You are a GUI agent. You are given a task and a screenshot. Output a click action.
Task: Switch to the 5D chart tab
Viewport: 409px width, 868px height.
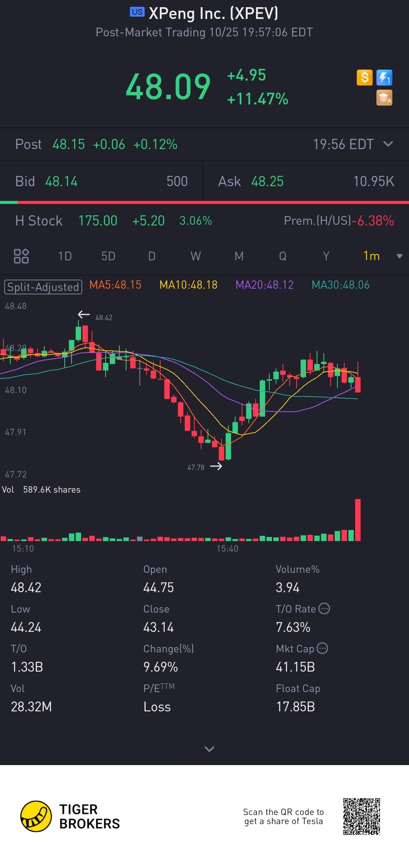click(108, 256)
